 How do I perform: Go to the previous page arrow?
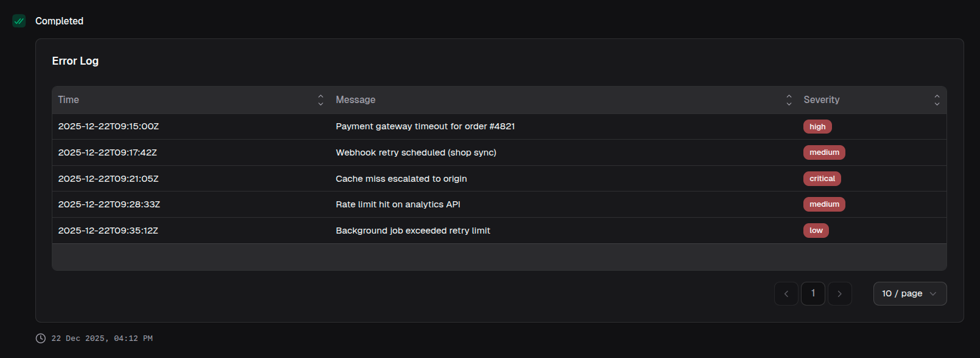[x=786, y=294]
